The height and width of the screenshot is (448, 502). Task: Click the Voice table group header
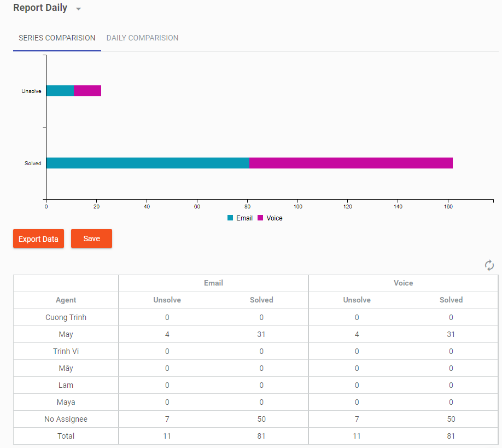point(404,283)
